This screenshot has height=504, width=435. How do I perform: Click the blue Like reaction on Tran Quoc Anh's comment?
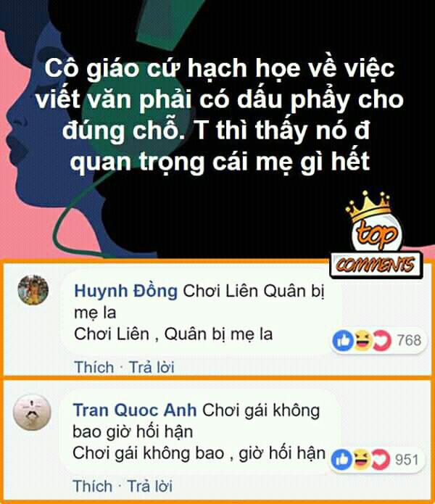click(x=341, y=460)
